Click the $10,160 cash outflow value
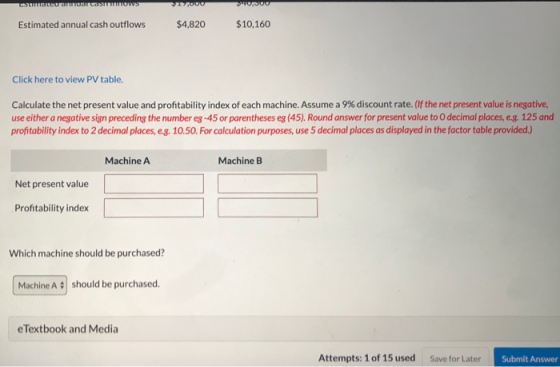This screenshot has width=560, height=367. (253, 24)
